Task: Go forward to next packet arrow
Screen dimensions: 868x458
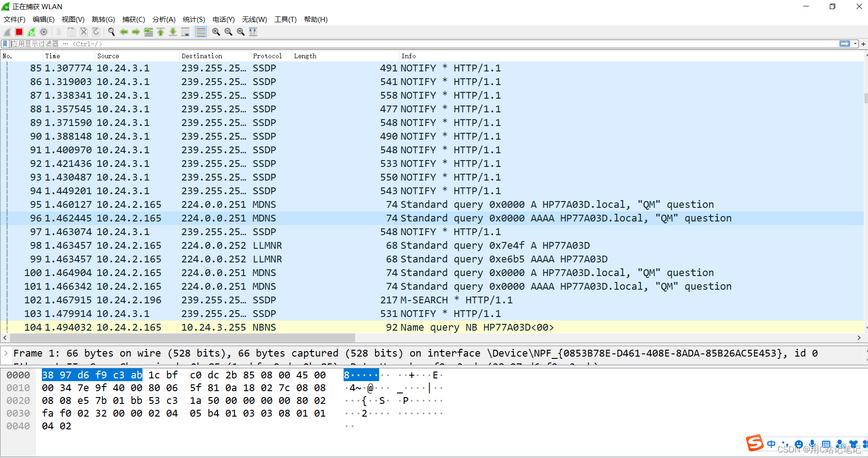Action: [x=136, y=32]
